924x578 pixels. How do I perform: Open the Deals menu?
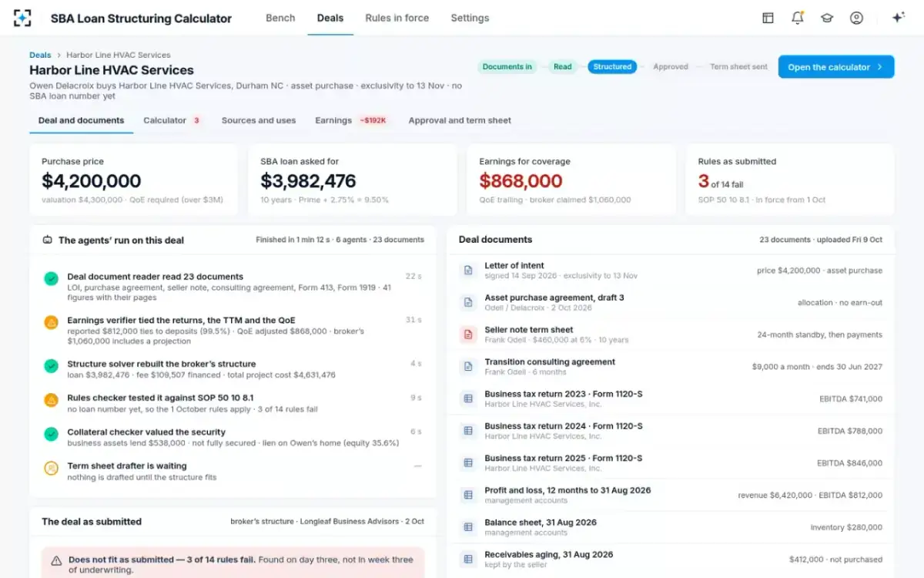[x=330, y=18]
